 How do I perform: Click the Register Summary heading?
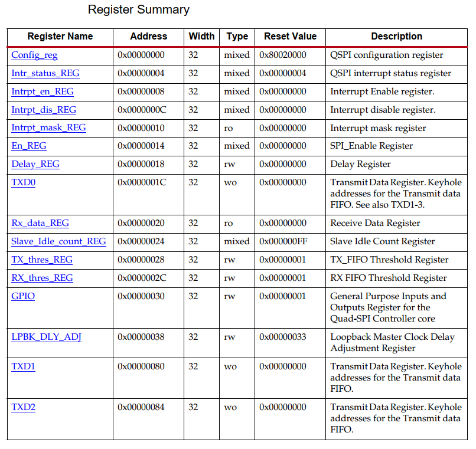click(x=139, y=9)
